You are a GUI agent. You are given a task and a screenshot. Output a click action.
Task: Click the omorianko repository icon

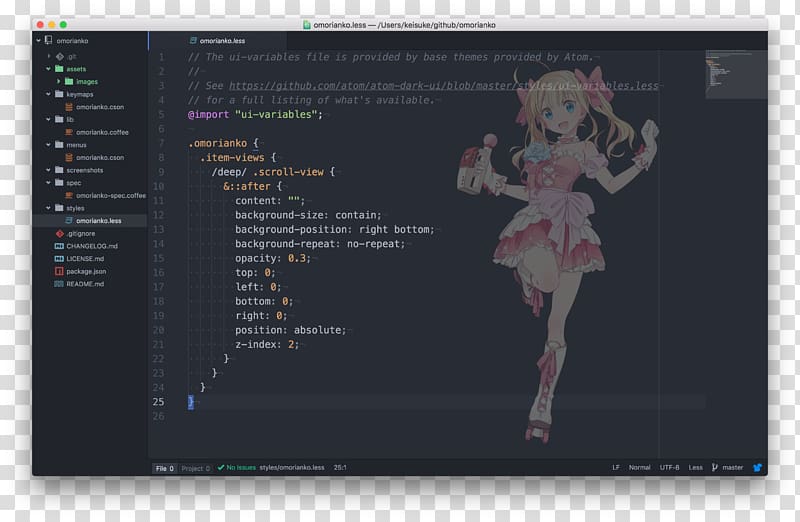pyautogui.click(x=48, y=40)
